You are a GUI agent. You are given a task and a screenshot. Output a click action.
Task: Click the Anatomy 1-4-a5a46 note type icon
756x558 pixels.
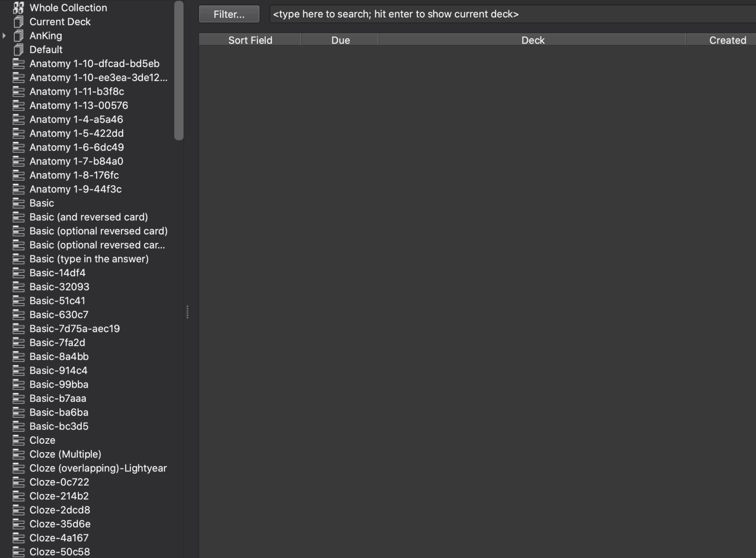pos(19,119)
